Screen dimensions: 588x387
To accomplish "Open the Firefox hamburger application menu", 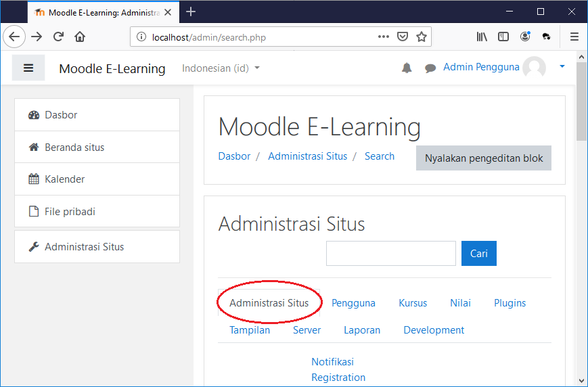I will [x=574, y=37].
